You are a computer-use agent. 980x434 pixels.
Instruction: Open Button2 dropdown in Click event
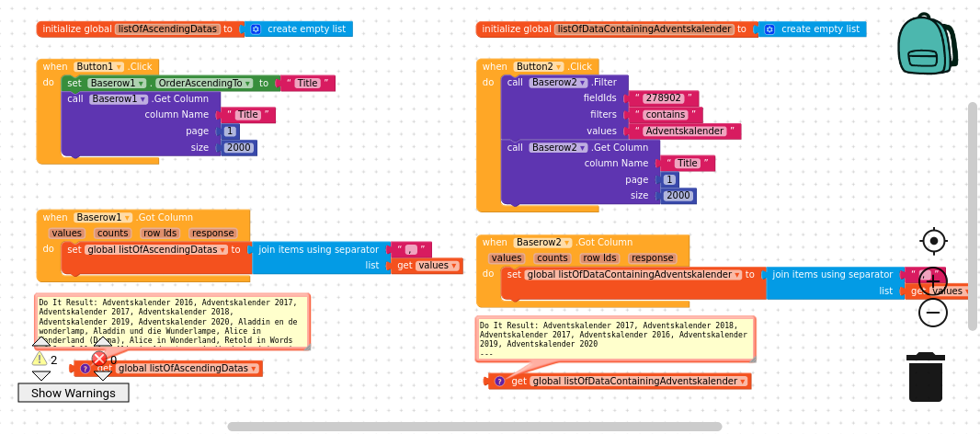(539, 66)
